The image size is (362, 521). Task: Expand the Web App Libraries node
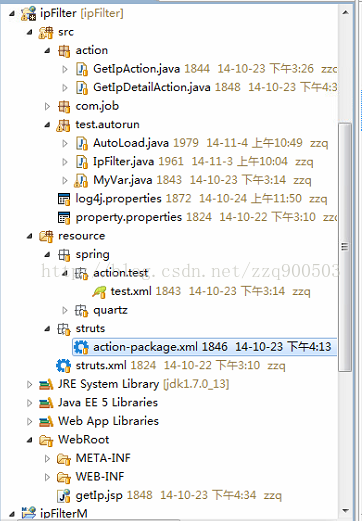[30, 422]
